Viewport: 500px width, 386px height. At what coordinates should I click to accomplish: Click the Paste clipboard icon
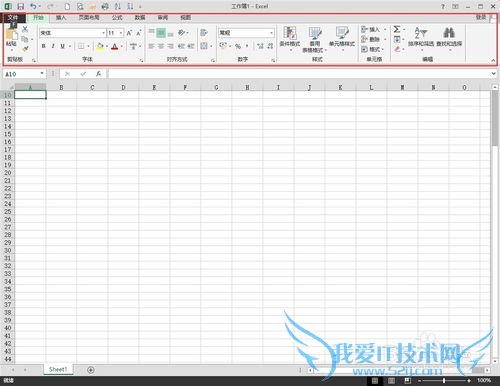(12, 34)
